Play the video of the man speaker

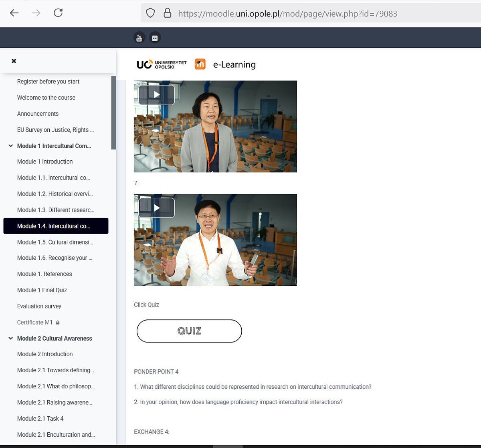click(x=157, y=208)
